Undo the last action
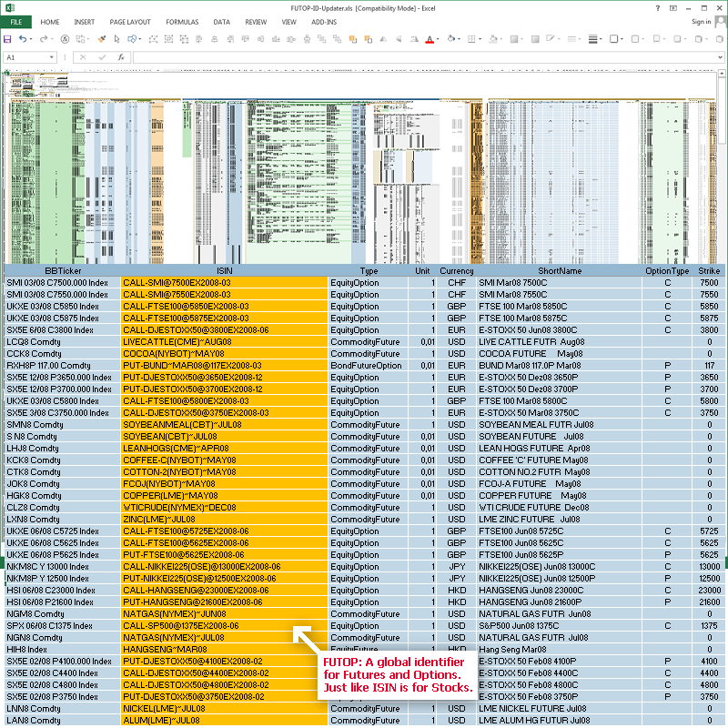 tap(22, 38)
